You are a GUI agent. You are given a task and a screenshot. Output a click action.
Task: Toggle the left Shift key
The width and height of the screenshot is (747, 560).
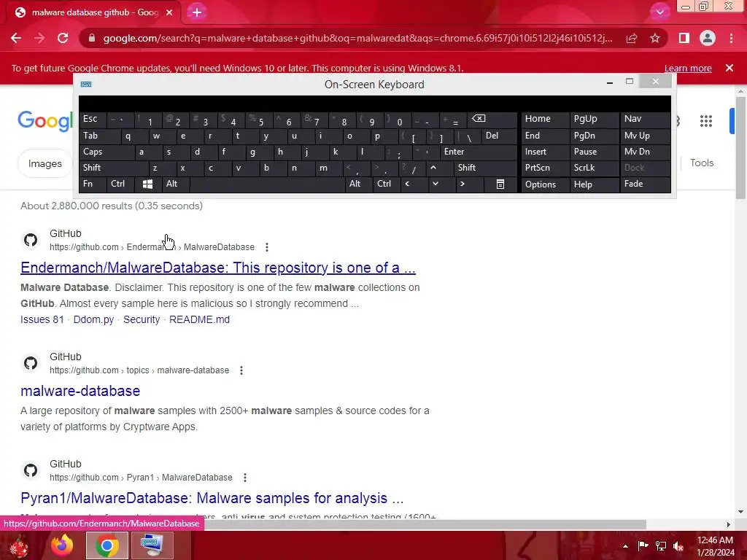pyautogui.click(x=113, y=168)
